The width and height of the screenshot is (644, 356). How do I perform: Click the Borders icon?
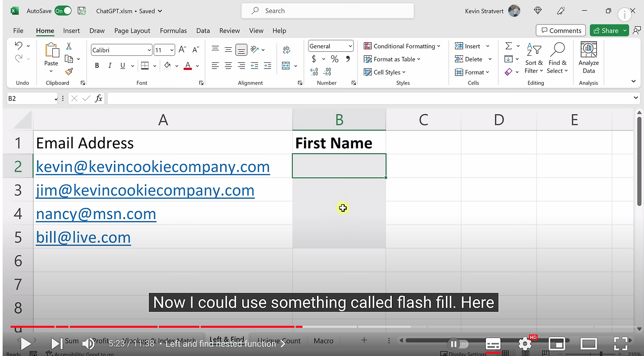pos(145,65)
